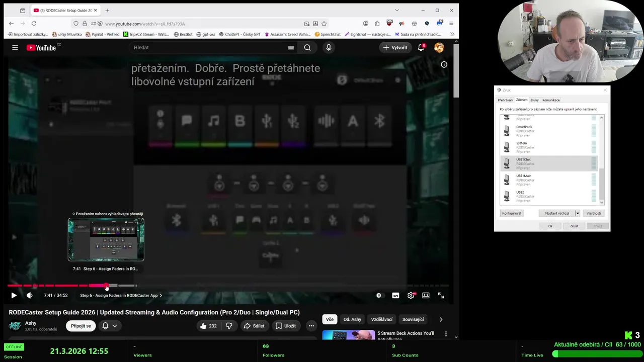
Task: Click Připojit se join button
Action: coord(81,326)
